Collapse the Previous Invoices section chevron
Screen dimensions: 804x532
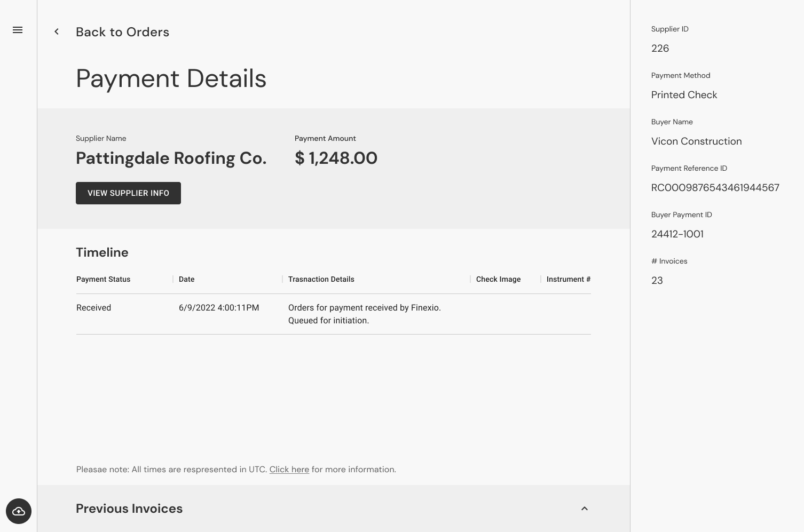585,509
